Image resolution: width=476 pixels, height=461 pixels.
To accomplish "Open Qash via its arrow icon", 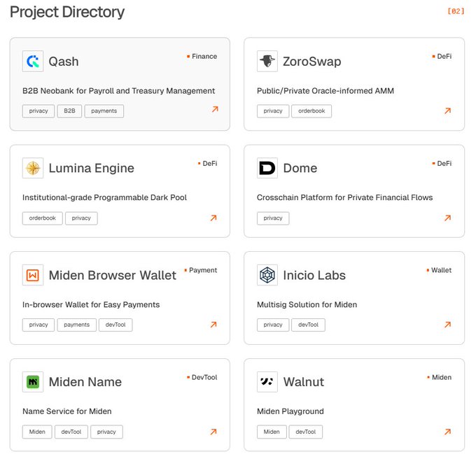I will [215, 109].
